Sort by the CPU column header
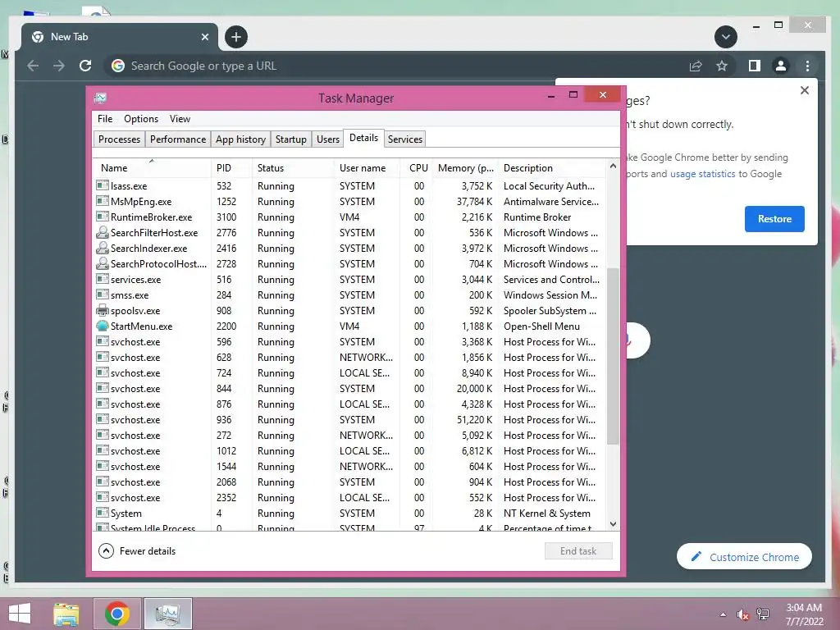The width and height of the screenshot is (840, 630). click(x=416, y=167)
